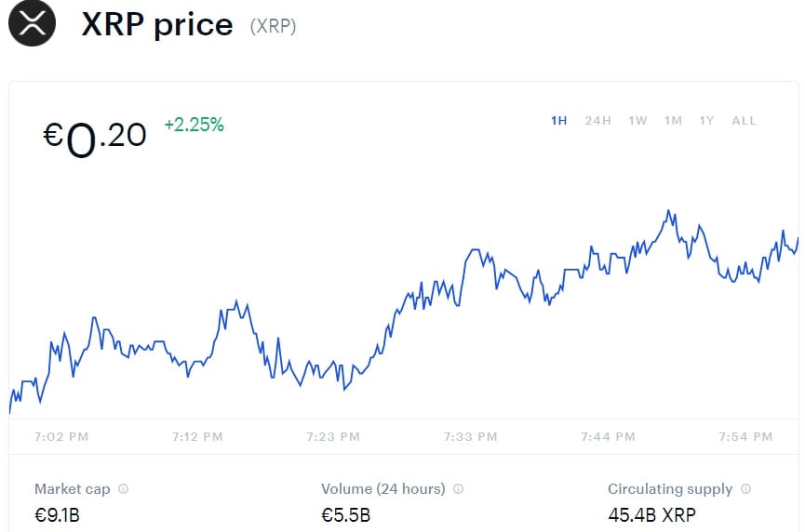
Task: Click the 45.4B XRP circulating supply value
Action: point(651,514)
